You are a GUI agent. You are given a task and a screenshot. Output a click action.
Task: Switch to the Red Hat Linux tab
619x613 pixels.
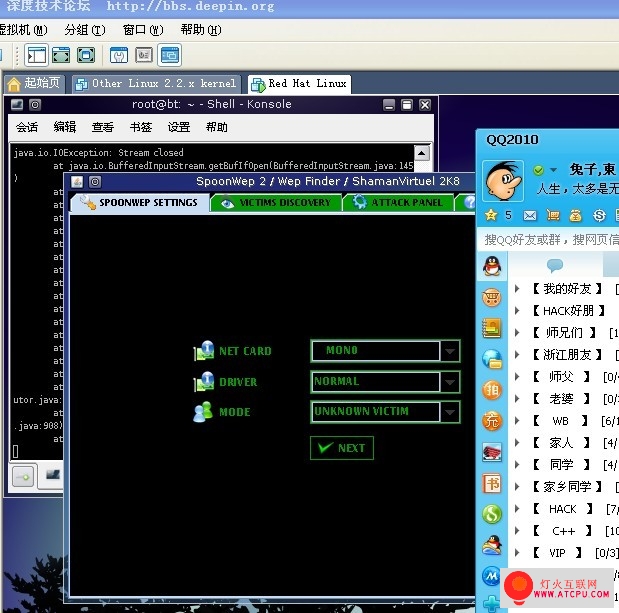point(300,84)
